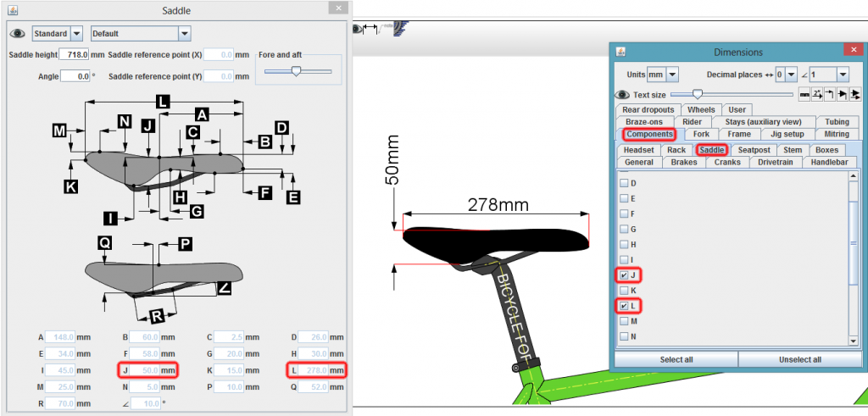868x416 pixels.
Task: Switch to the Seatpost tab
Action: pyautogui.click(x=752, y=150)
